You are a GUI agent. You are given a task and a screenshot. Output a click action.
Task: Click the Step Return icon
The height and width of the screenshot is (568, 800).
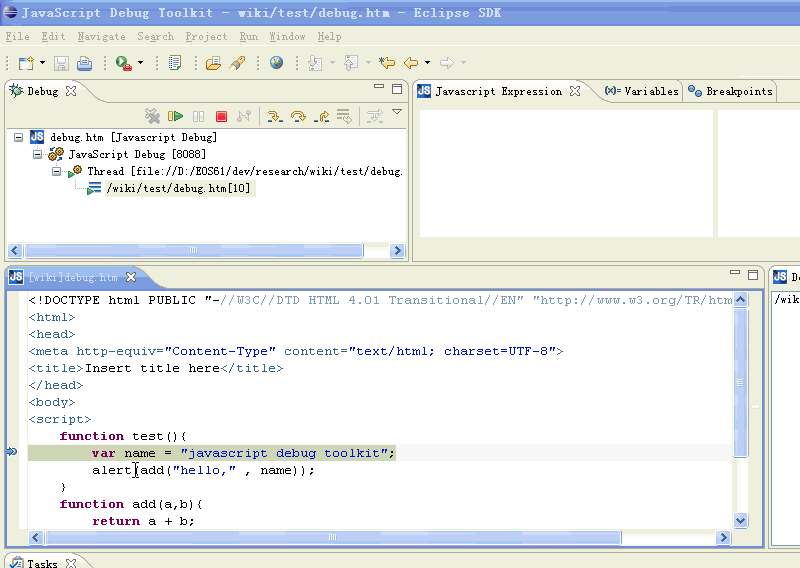tap(322, 117)
